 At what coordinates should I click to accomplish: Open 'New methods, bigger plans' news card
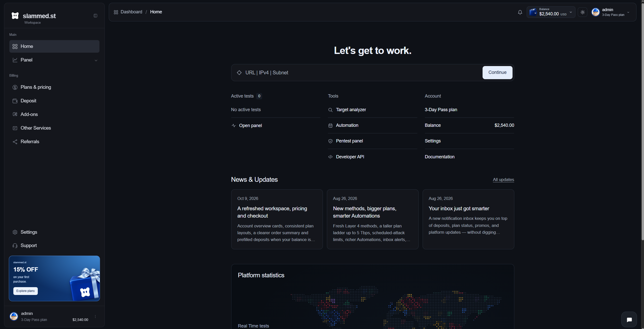372,219
